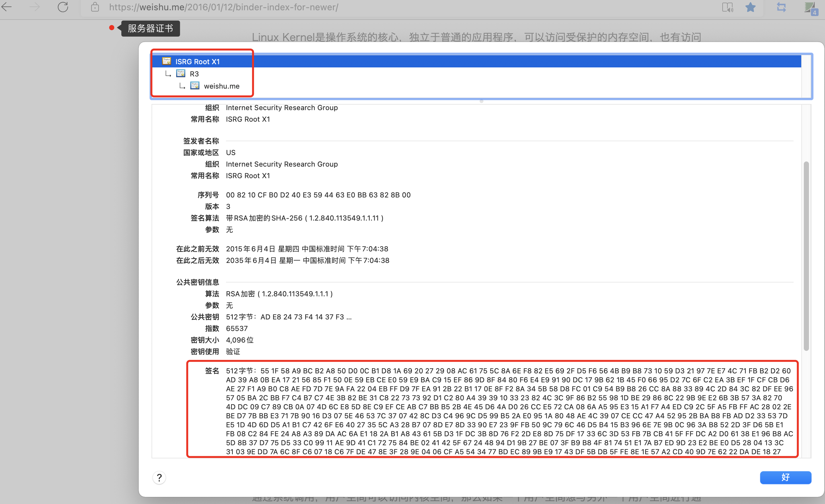
Task: Click the 签发者名称 section heading
Action: (201, 141)
